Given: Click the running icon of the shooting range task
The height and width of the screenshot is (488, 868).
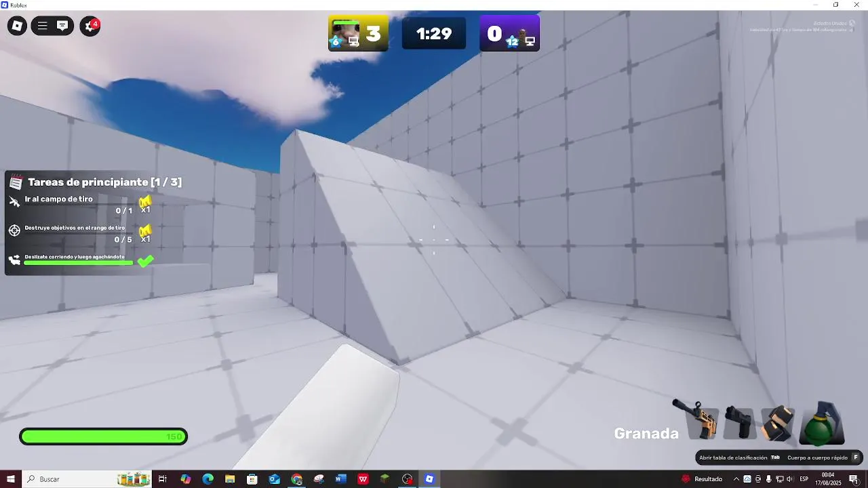Looking at the screenshot, I should tap(14, 201).
